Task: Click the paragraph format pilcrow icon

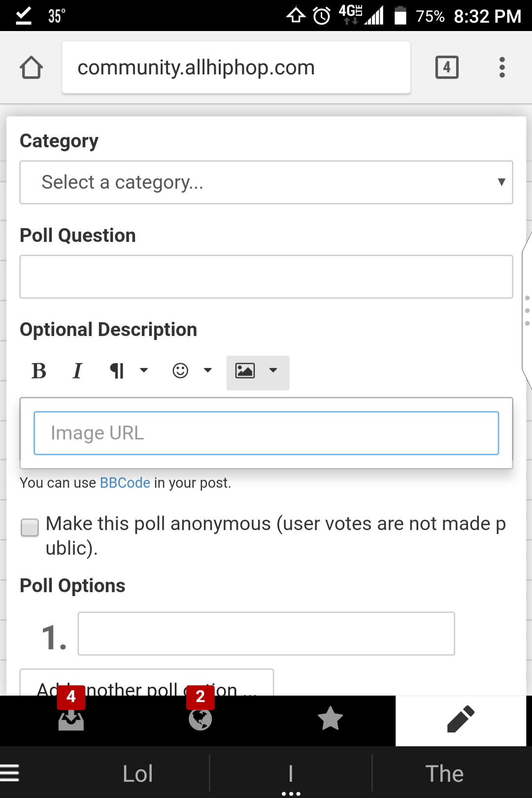Action: point(117,371)
